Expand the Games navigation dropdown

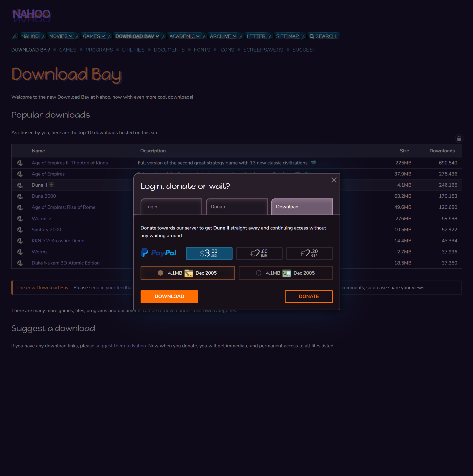94,36
